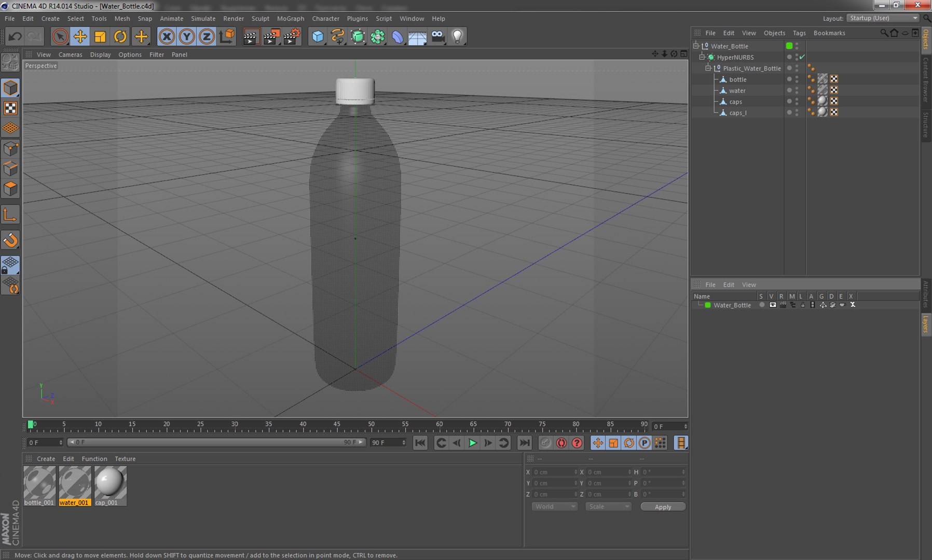Play the animation forward

pos(472,443)
